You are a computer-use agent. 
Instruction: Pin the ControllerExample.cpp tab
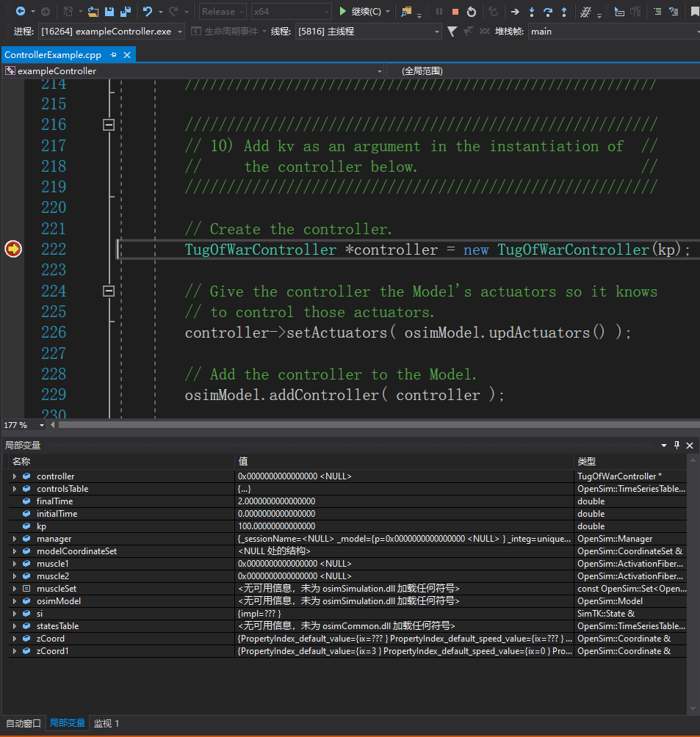[x=114, y=55]
